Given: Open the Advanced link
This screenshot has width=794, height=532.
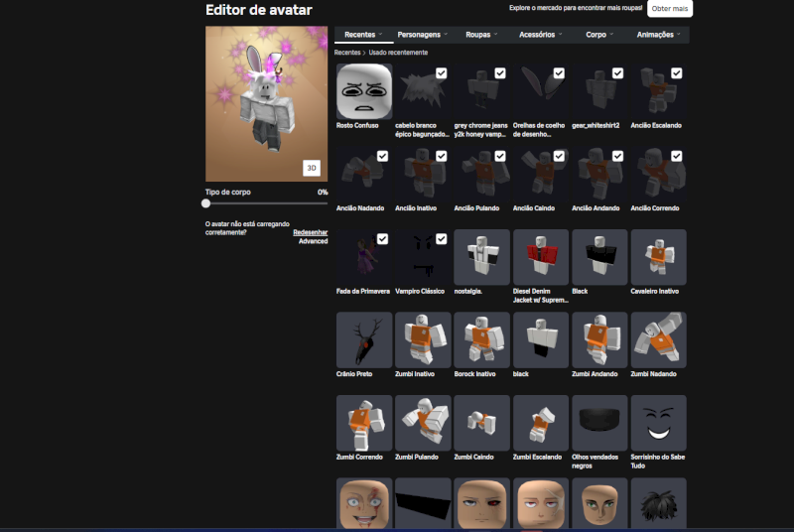Looking at the screenshot, I should point(313,241).
